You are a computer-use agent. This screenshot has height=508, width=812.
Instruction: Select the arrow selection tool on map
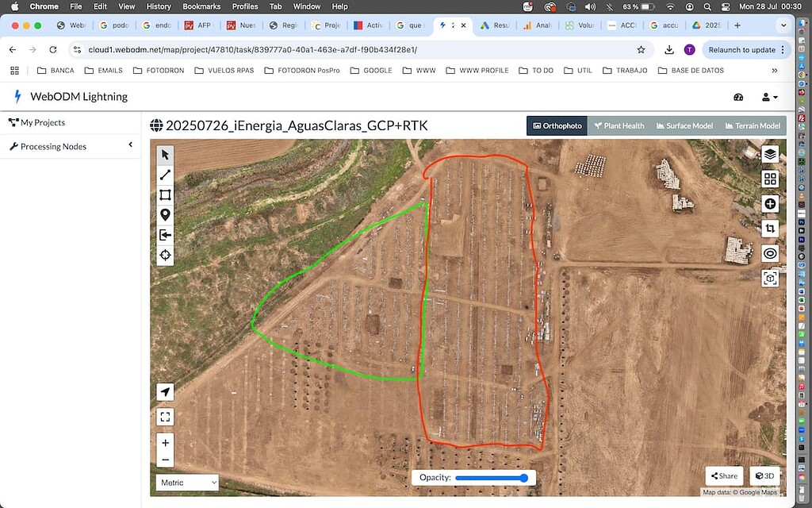pos(165,155)
